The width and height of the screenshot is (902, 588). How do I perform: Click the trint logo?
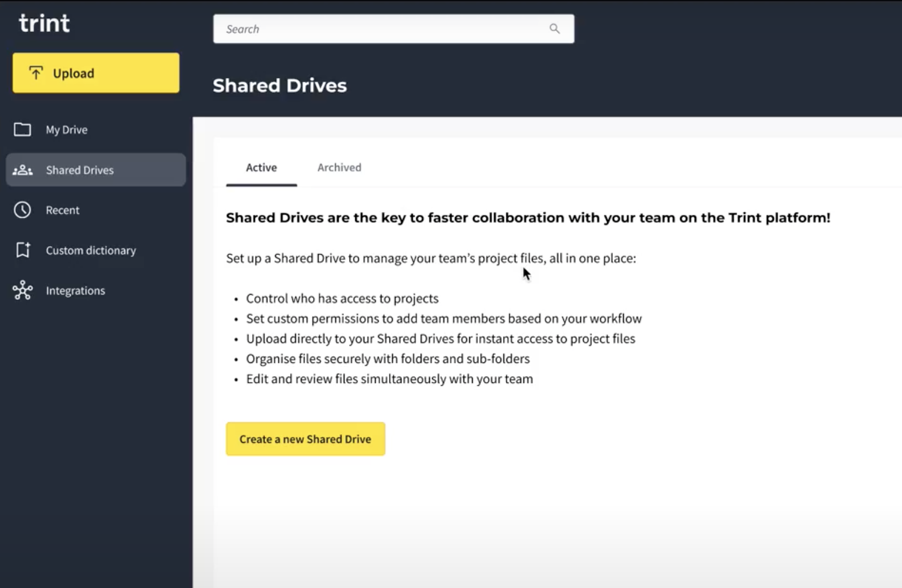point(44,23)
